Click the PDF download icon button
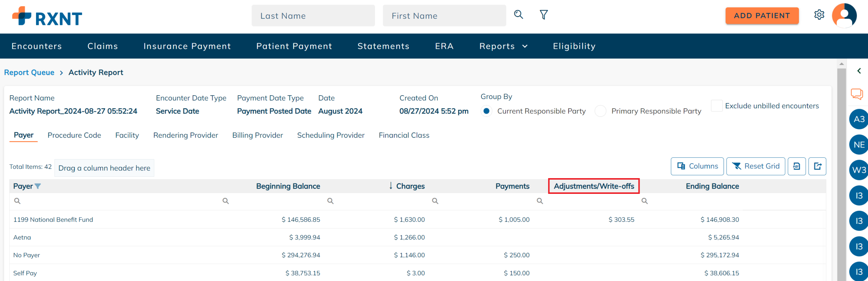The height and width of the screenshot is (281, 868). pyautogui.click(x=797, y=166)
